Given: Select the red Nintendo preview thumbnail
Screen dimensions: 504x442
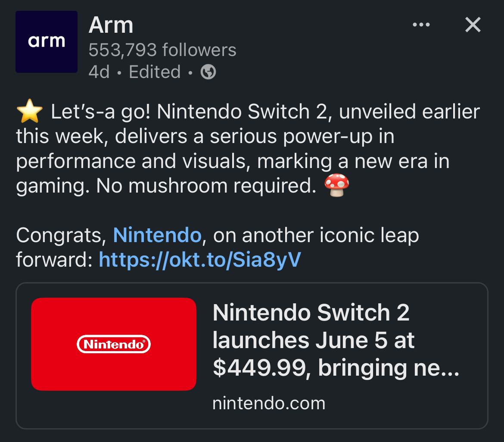Looking at the screenshot, I should (x=114, y=344).
